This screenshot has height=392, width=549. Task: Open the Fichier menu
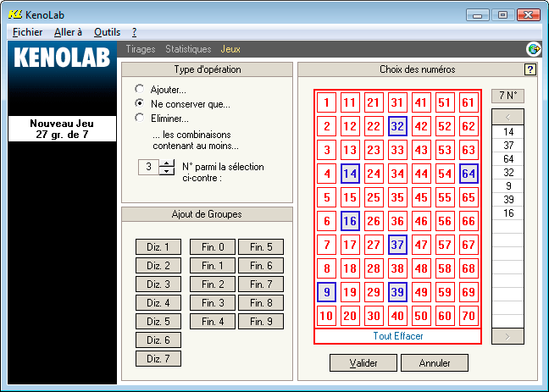point(28,31)
